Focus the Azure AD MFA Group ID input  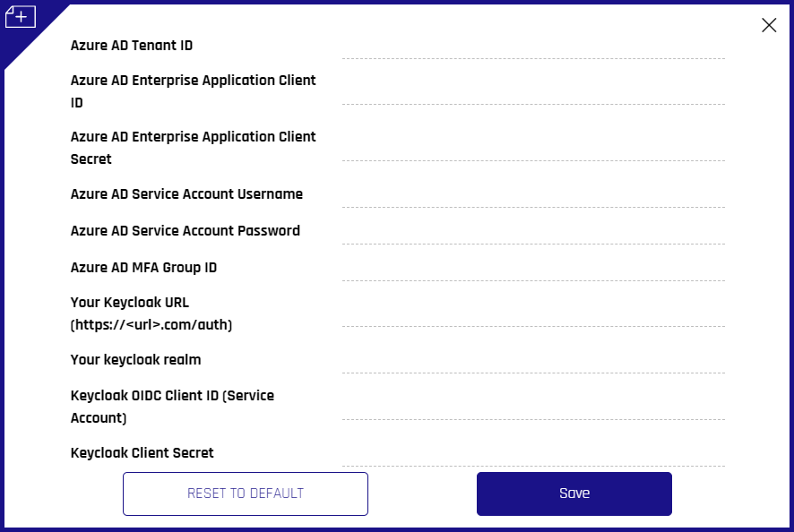pyautogui.click(x=533, y=270)
